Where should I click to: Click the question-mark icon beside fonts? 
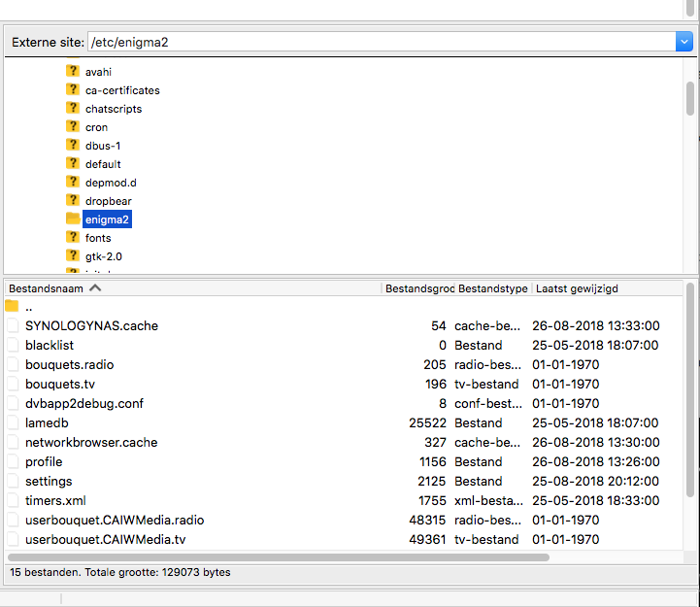[73, 238]
